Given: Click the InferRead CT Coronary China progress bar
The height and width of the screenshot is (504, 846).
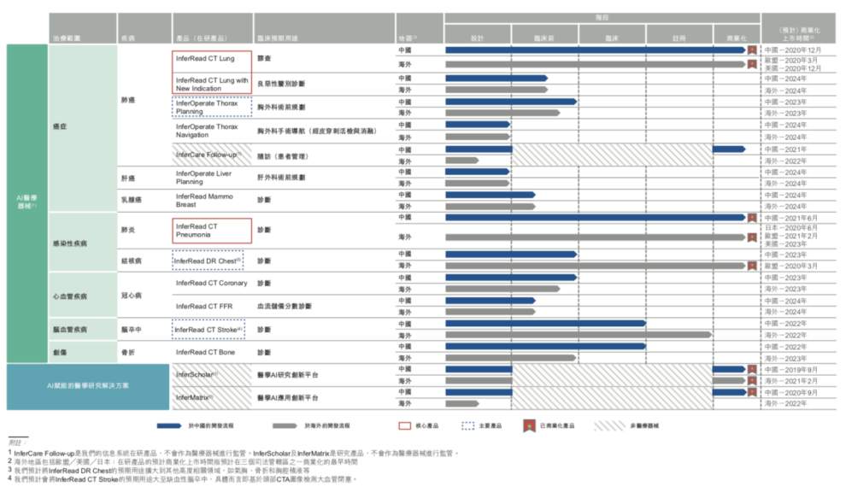Looking at the screenshot, I should pyautogui.click(x=510, y=277).
